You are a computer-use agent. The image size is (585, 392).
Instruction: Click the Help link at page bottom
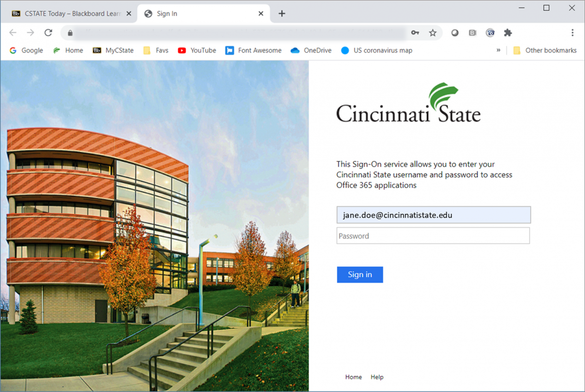[377, 377]
